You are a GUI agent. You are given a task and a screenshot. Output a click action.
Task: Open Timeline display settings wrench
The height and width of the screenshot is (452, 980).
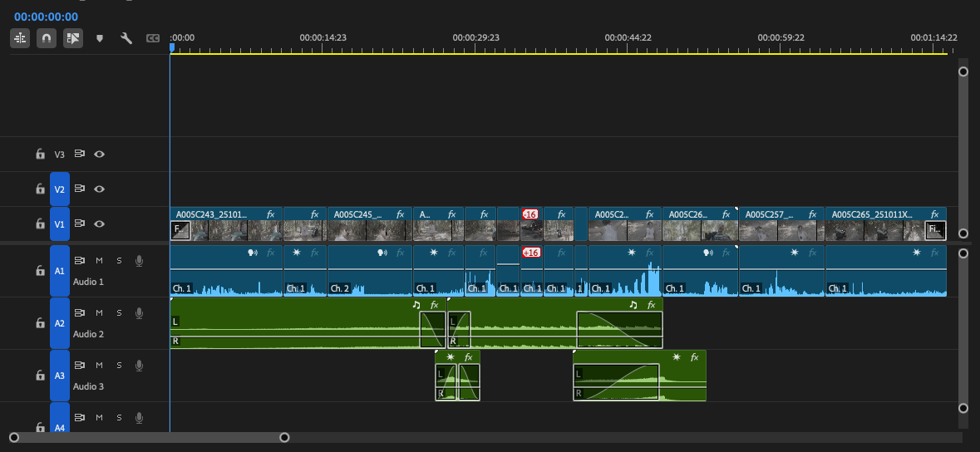coord(126,38)
